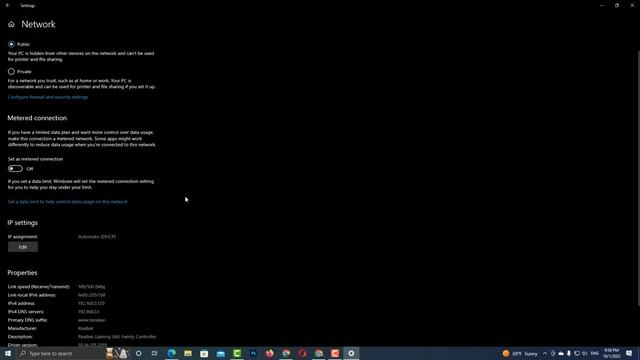Toggle Set as metered connection
This screenshot has height=360, width=640.
tap(15, 169)
